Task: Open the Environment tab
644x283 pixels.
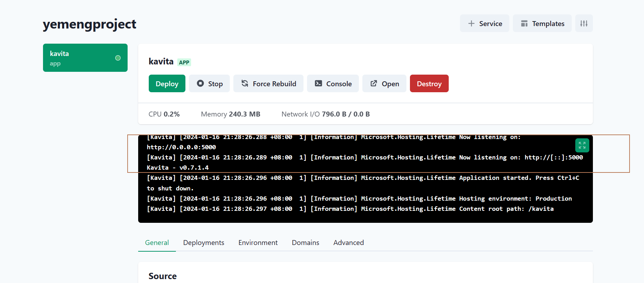Action: coord(258,243)
